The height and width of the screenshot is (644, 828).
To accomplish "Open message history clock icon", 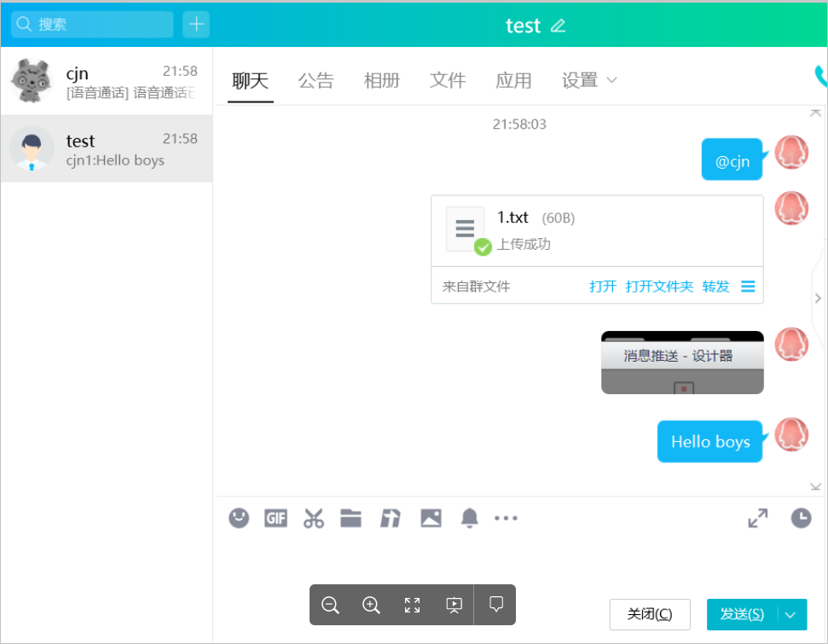I will pos(801,518).
